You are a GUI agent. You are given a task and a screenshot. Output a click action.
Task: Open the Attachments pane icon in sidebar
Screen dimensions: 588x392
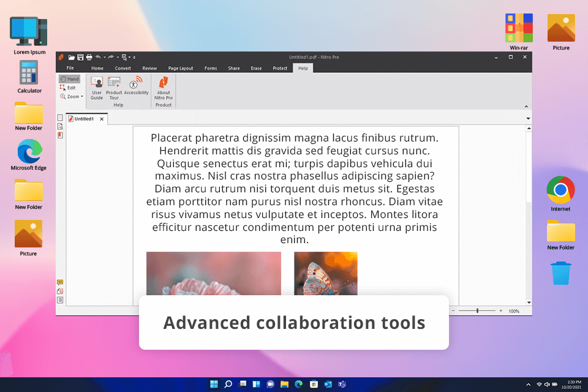[60, 291]
